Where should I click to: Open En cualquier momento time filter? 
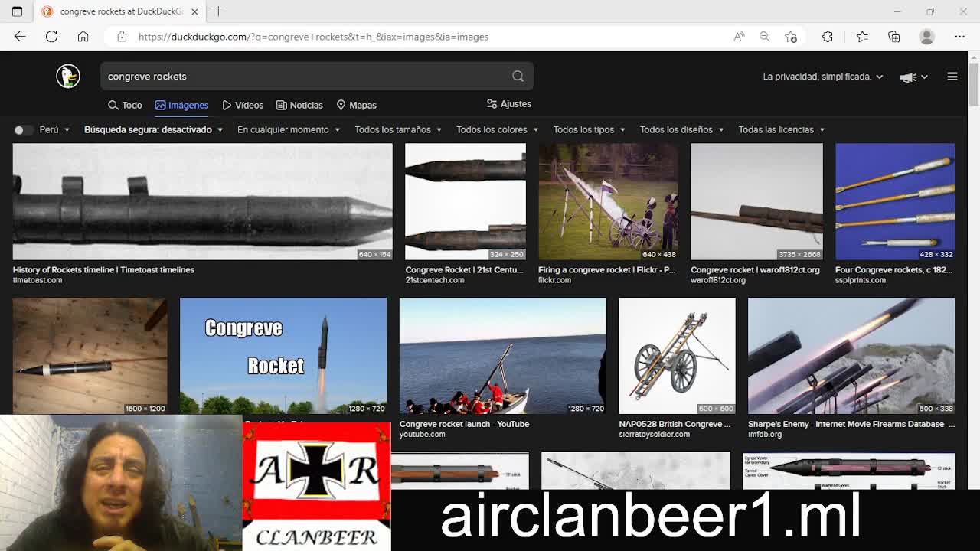pos(289,130)
